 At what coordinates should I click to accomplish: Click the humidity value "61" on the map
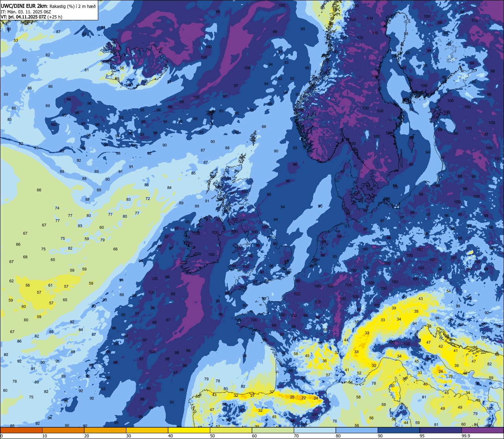point(50,285)
